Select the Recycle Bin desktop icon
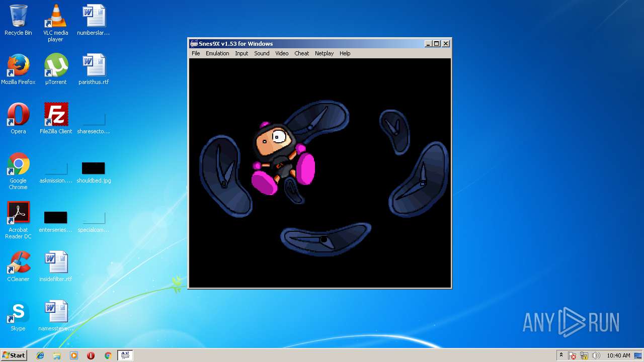644x362 pixels. [x=18, y=20]
